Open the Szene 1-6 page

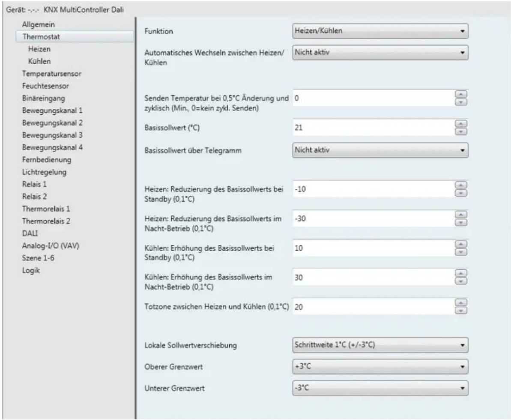click(x=38, y=258)
